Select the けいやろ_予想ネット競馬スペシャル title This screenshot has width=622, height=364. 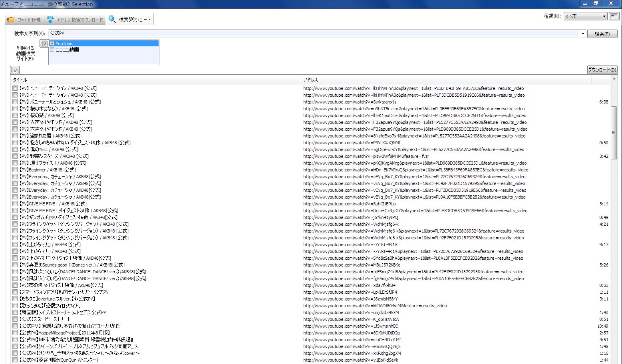79,353
